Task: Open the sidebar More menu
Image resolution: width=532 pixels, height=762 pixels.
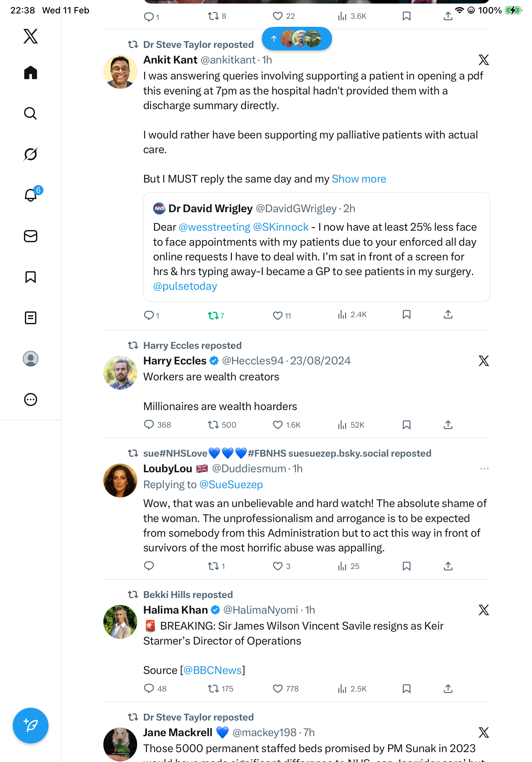Action: click(31, 399)
